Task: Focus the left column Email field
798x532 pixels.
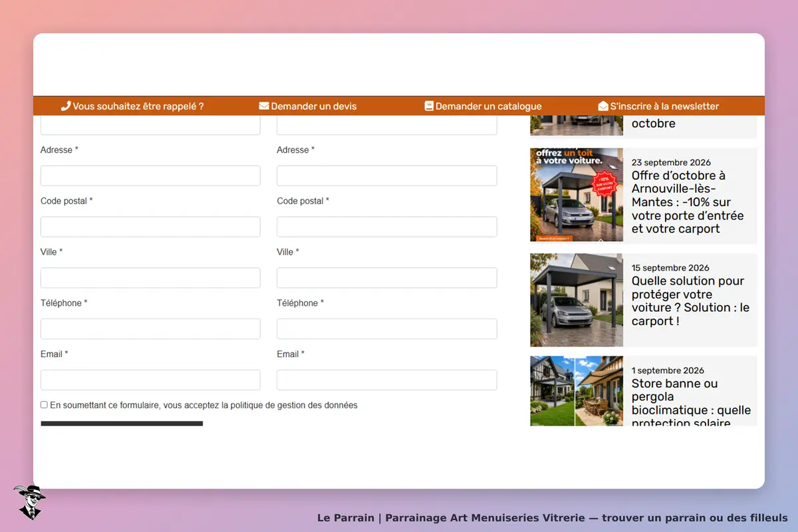Action: [150, 380]
